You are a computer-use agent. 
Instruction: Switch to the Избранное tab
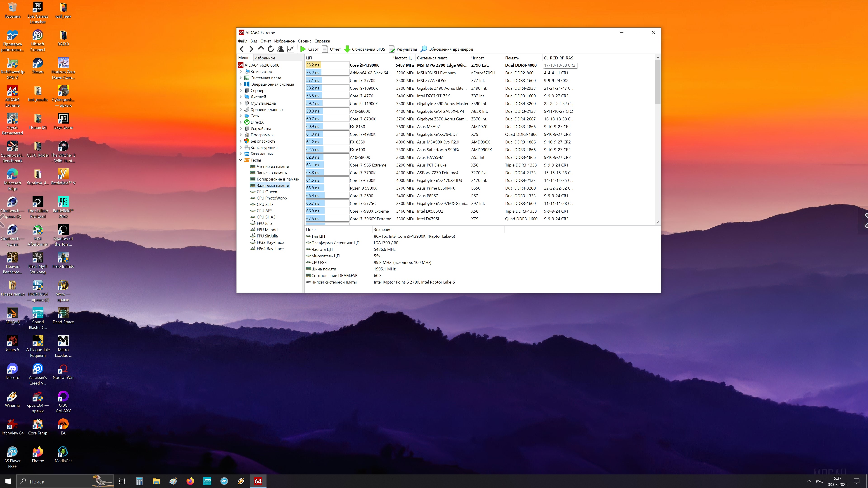(x=264, y=58)
